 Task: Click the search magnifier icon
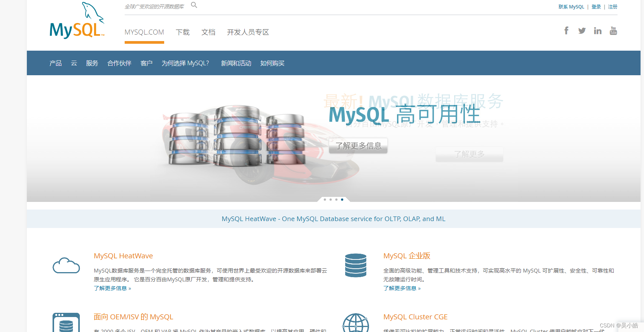click(194, 5)
